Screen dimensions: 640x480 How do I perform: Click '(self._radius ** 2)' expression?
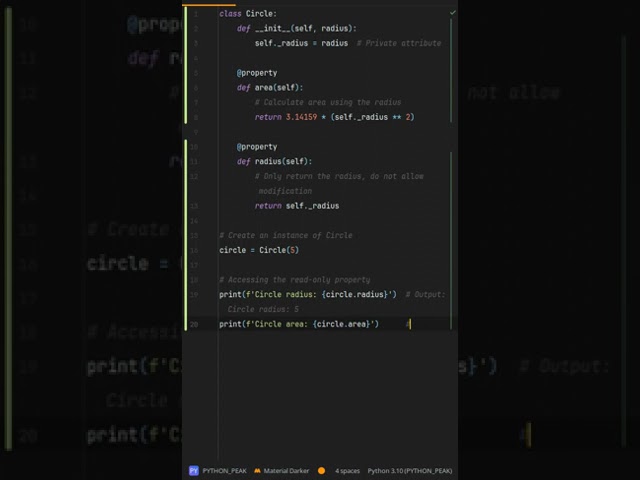(372, 117)
